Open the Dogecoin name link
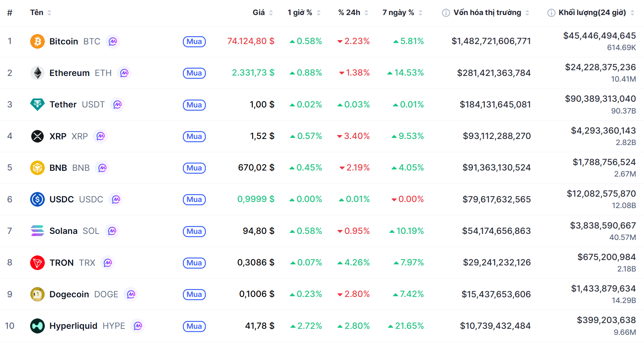 pyautogui.click(x=69, y=294)
